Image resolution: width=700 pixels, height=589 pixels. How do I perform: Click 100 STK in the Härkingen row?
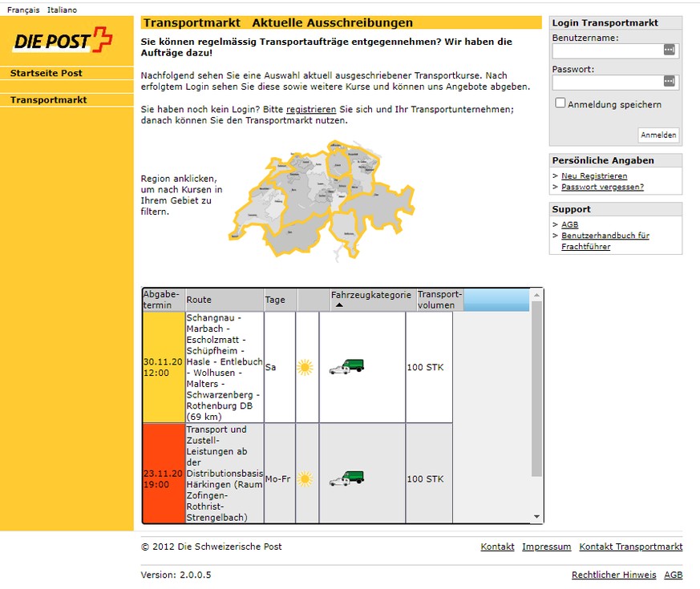coord(426,478)
